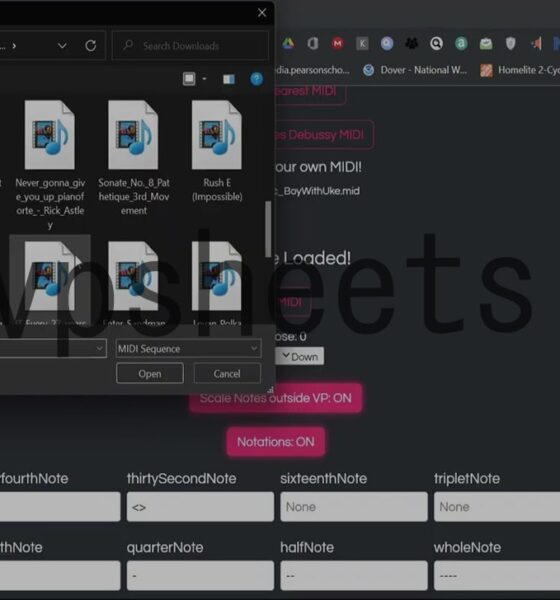Click the file list vertical scrollbar
Screen dimensions: 560x600
[x=268, y=230]
